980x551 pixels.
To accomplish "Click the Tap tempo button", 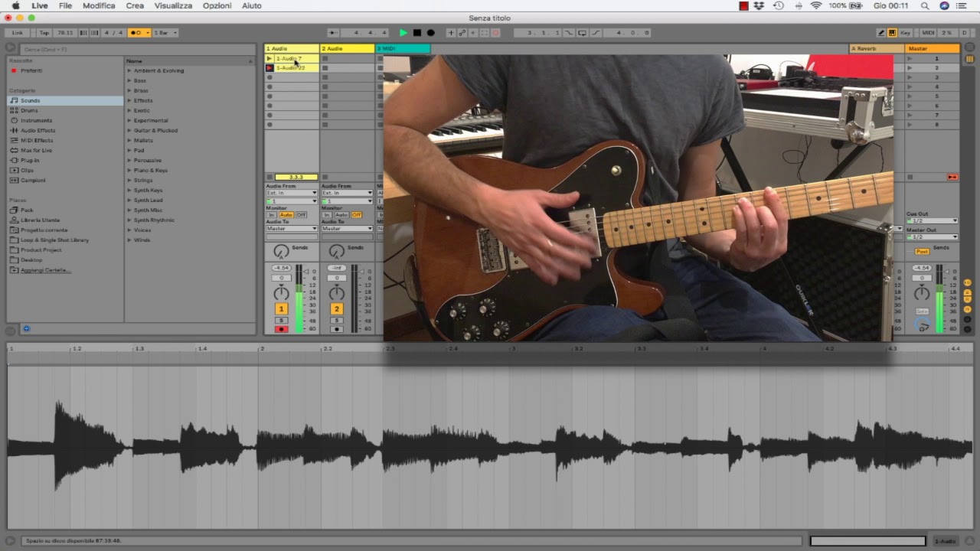I will click(44, 33).
